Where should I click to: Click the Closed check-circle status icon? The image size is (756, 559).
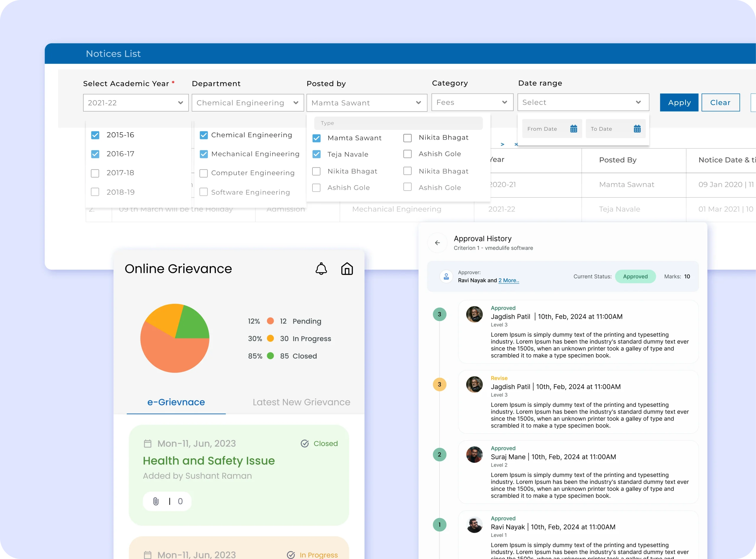pyautogui.click(x=304, y=443)
